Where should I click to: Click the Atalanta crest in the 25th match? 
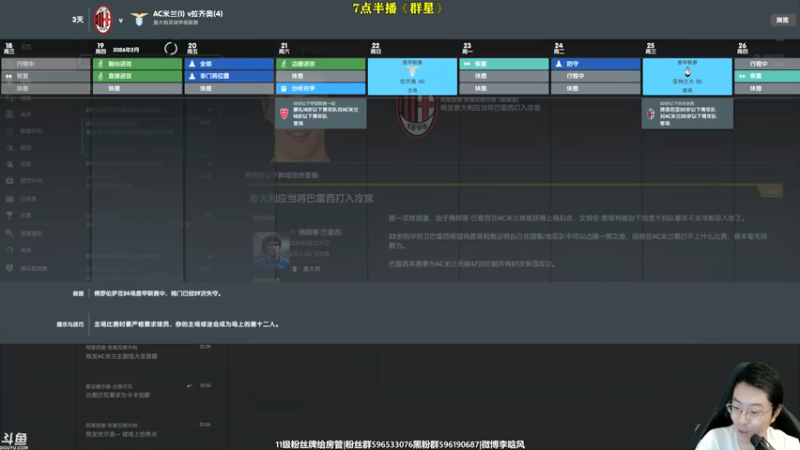tap(687, 72)
